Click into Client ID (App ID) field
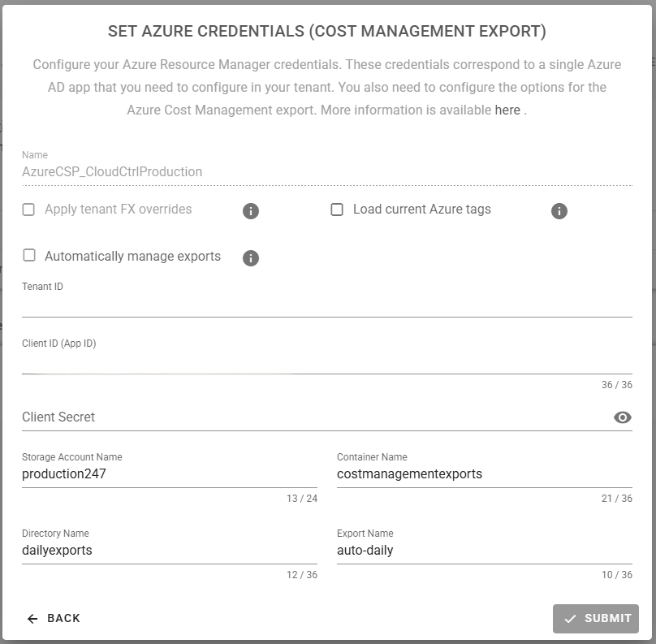 tap(325, 362)
